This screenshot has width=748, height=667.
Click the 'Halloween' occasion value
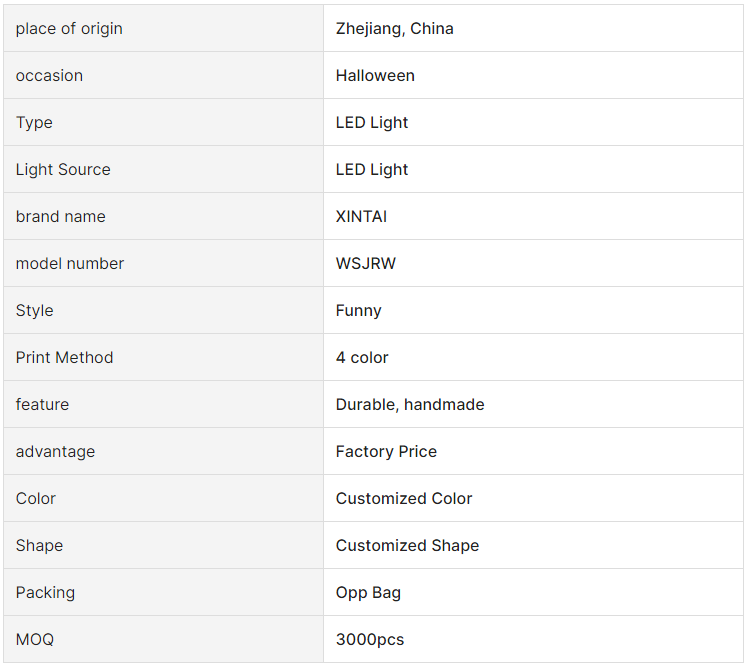(375, 75)
